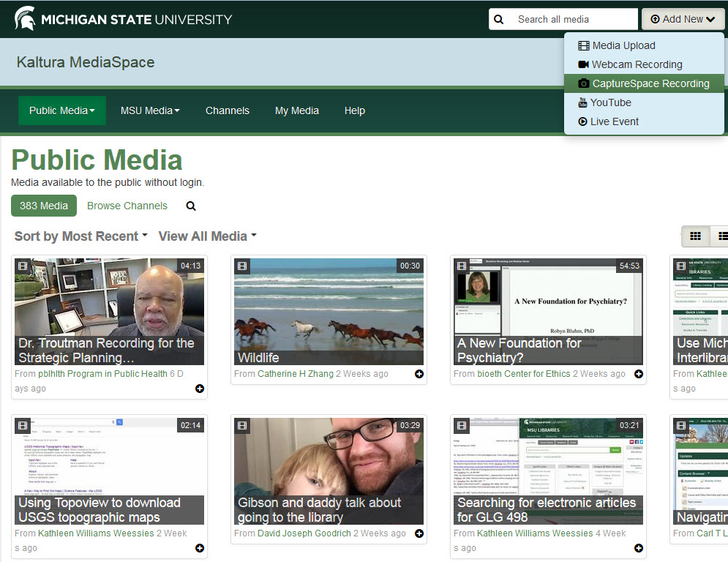
Task: Click author link pblhlth Program in Public Health
Action: [x=102, y=374]
